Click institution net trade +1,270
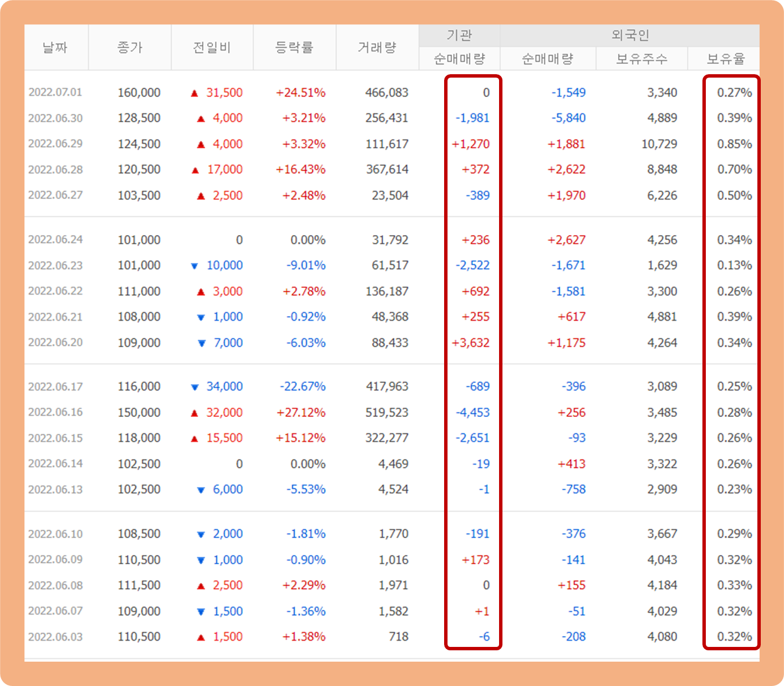This screenshot has height=686, width=784. pos(471,144)
